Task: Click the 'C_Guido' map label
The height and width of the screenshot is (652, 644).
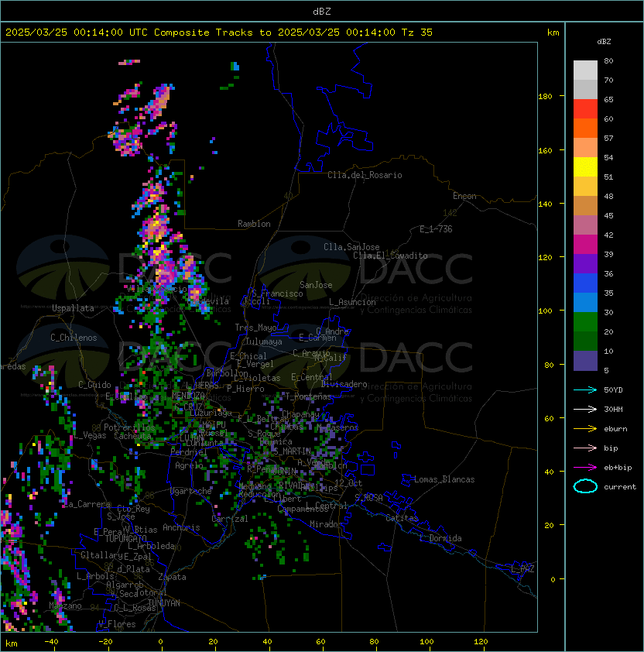Action: pos(94,385)
